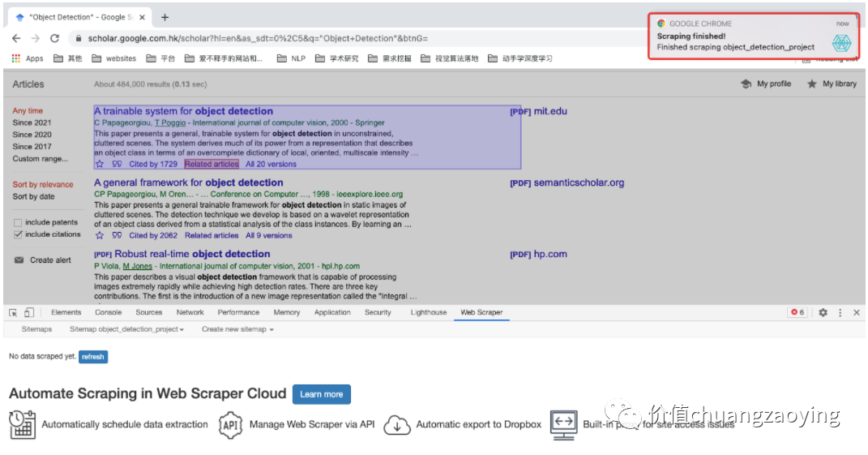Viewport: 868px width, 455px height.
Task: Click the Learn more button
Action: [x=322, y=395]
